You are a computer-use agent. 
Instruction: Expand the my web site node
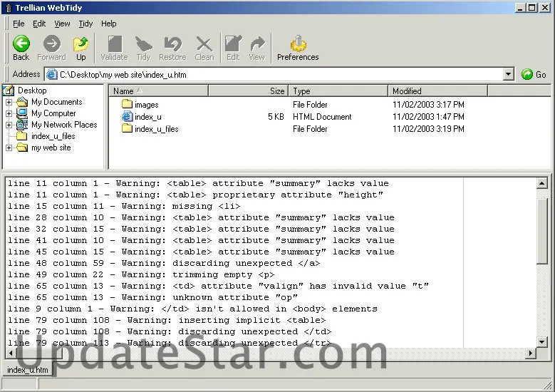pos(9,148)
